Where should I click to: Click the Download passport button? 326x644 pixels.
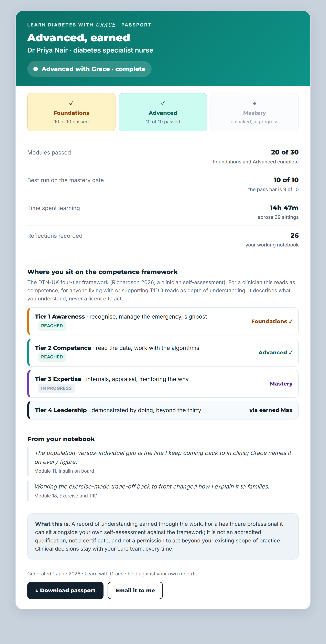65,590
